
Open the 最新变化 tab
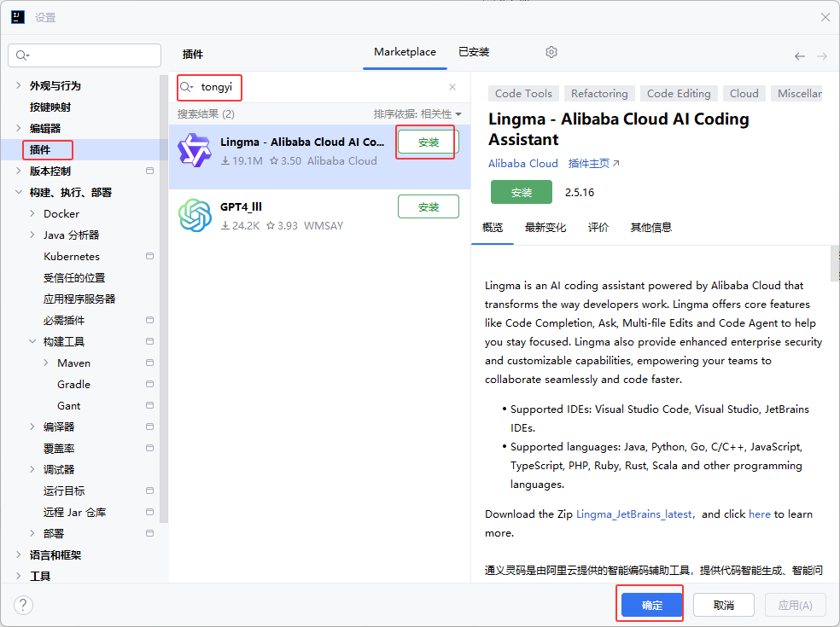pyautogui.click(x=545, y=228)
